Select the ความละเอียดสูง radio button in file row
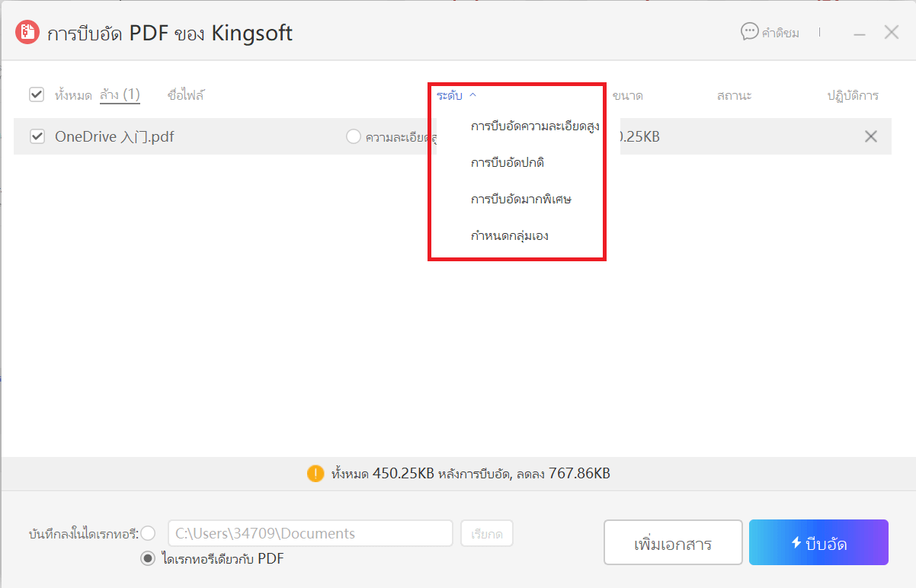Image resolution: width=916 pixels, height=588 pixels. click(x=353, y=136)
